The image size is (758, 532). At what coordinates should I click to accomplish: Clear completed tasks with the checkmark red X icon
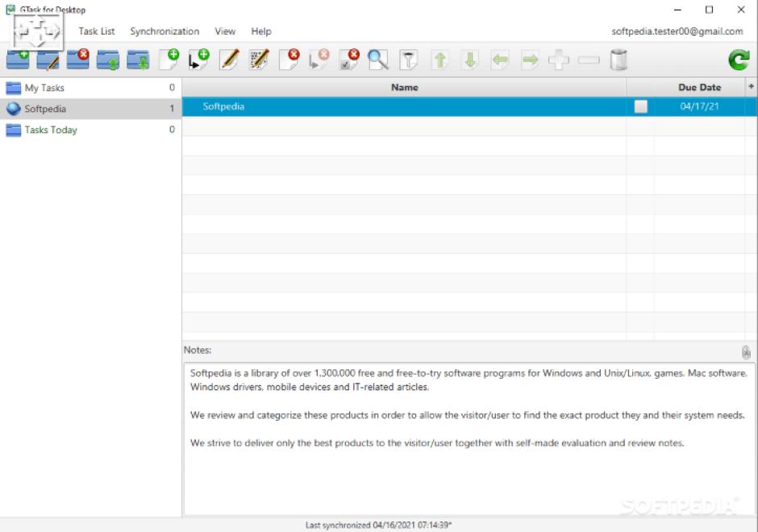tap(349, 60)
